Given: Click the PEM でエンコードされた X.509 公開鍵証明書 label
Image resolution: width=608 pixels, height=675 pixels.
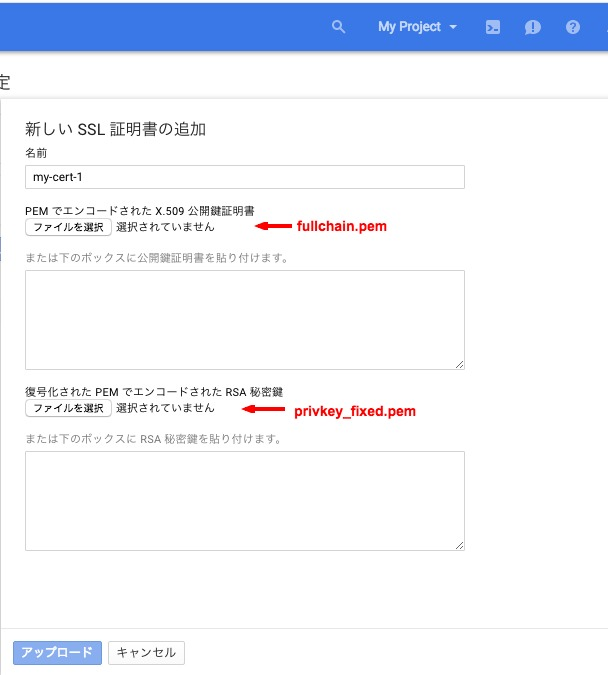Looking at the screenshot, I should coord(140,211).
